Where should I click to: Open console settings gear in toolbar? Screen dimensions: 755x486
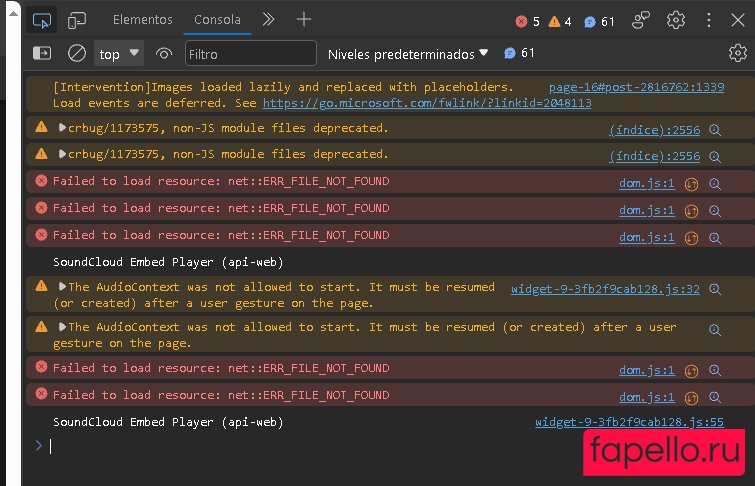[x=738, y=53]
